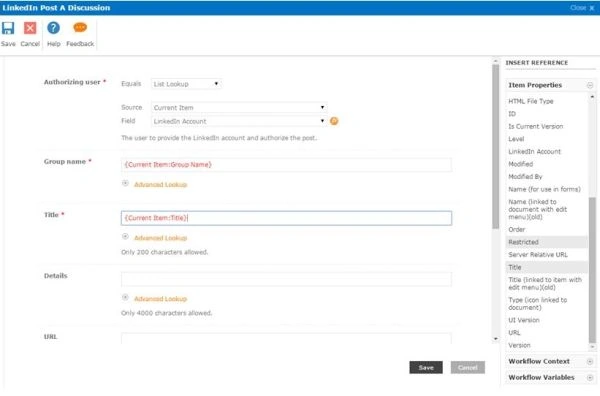Click the Details input field
The image size is (600, 396).
coord(286,279)
